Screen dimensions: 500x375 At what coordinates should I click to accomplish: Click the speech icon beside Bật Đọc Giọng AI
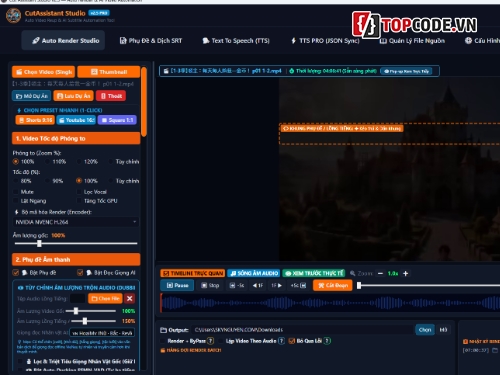coord(89,273)
